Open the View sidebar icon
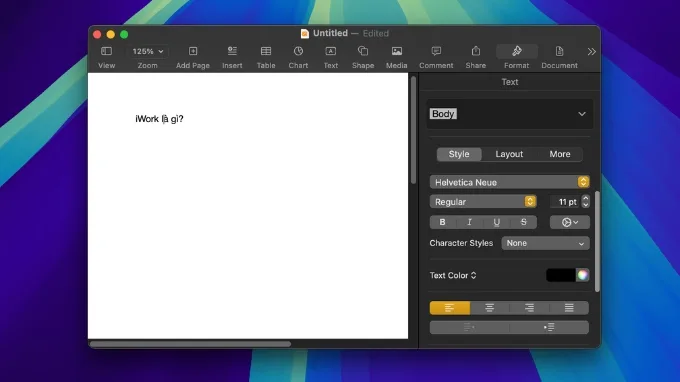 [x=106, y=51]
